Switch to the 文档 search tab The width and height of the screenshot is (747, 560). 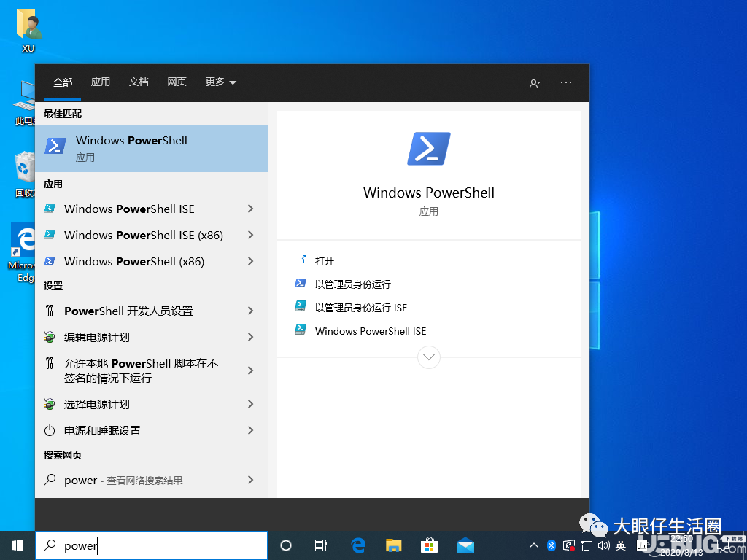[x=139, y=82]
